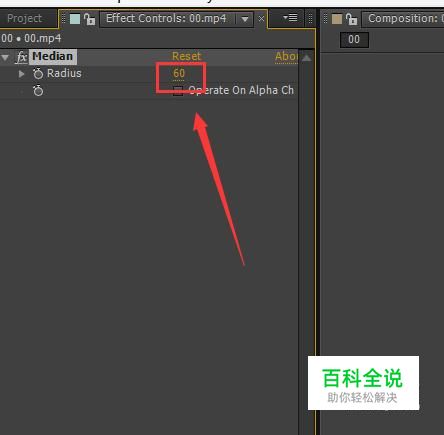Click the grip handle of Composition panel
444x435 pixels.
click(325, 19)
